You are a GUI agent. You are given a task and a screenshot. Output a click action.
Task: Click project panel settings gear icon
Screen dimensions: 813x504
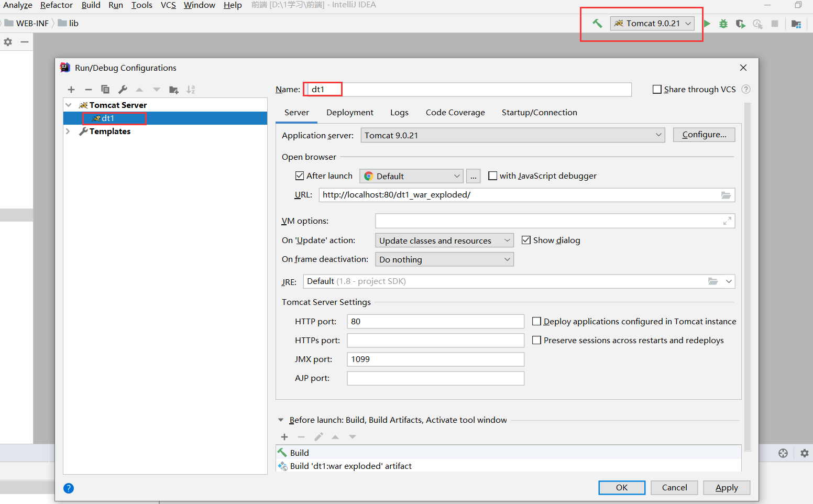(8, 42)
